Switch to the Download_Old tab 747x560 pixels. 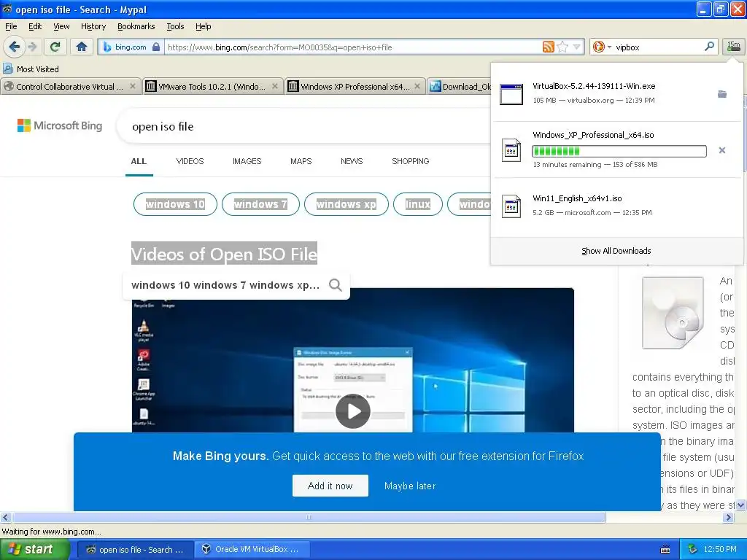tap(460, 87)
